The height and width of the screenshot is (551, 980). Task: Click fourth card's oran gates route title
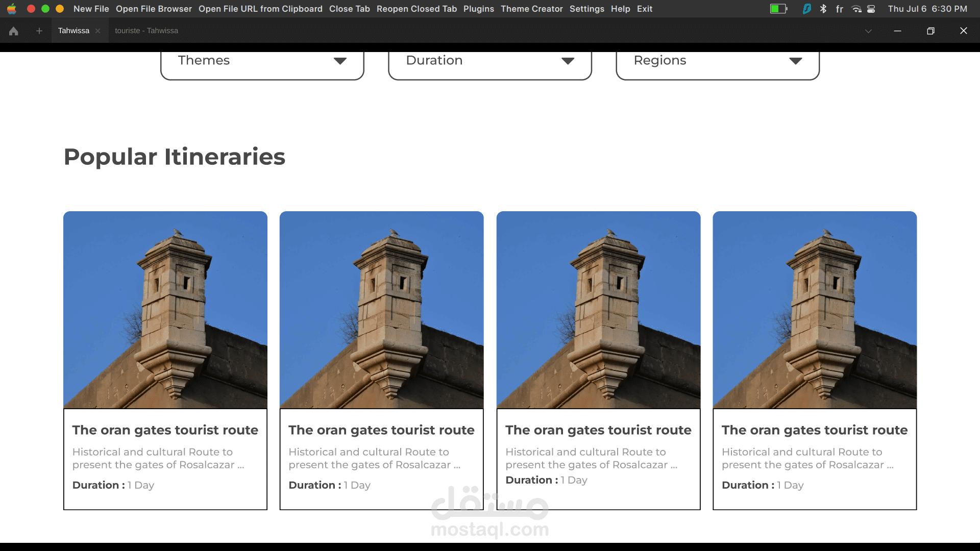point(814,430)
